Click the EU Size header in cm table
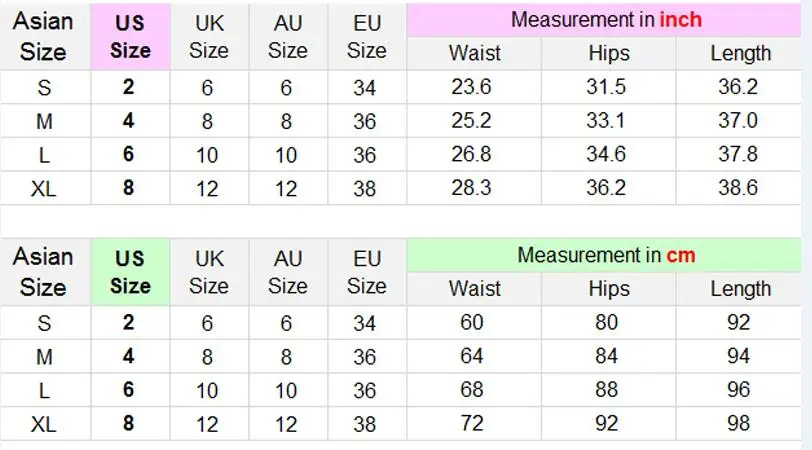 366,272
